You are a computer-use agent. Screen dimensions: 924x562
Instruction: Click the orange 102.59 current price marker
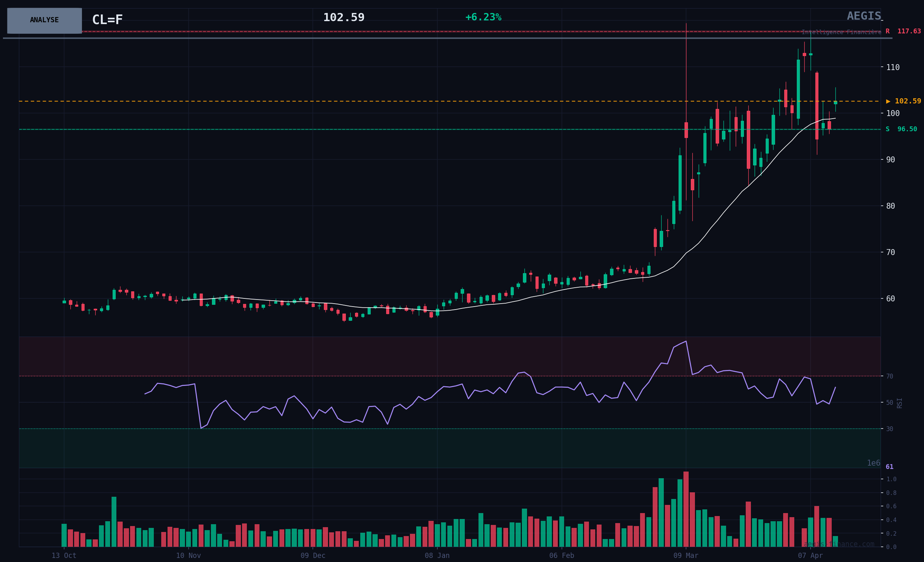903,101
